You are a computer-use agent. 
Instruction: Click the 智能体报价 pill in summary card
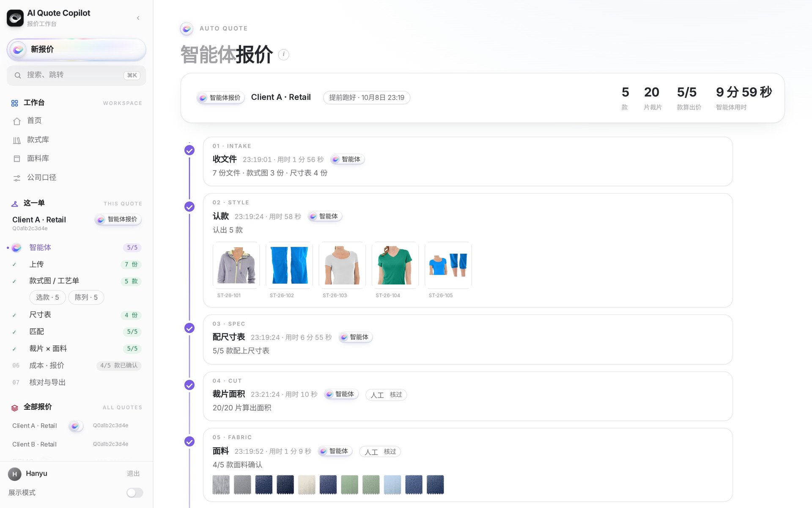(x=221, y=98)
